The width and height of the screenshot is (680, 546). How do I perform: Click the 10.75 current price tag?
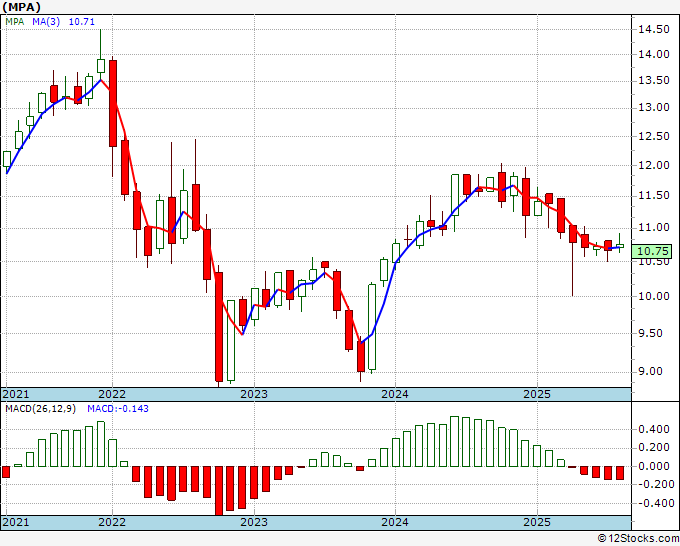[654, 251]
